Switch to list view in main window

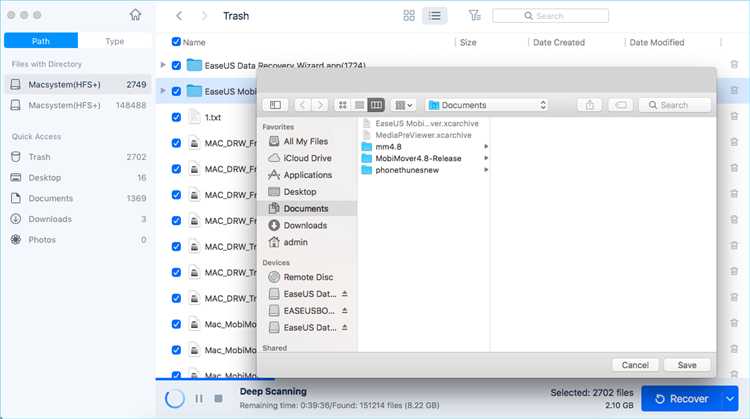tap(435, 16)
